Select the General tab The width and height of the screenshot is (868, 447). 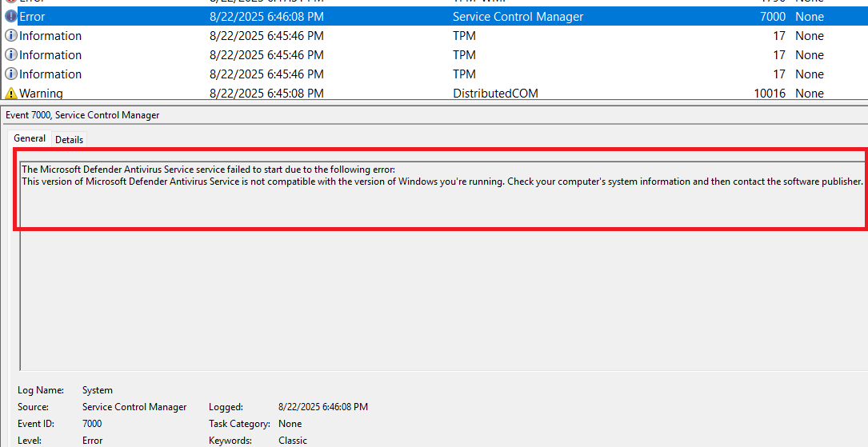pyautogui.click(x=30, y=138)
